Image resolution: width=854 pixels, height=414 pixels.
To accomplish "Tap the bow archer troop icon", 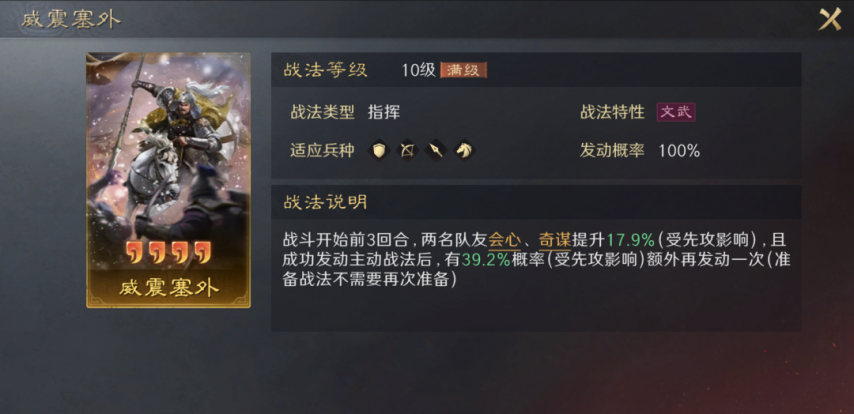I will point(407,150).
